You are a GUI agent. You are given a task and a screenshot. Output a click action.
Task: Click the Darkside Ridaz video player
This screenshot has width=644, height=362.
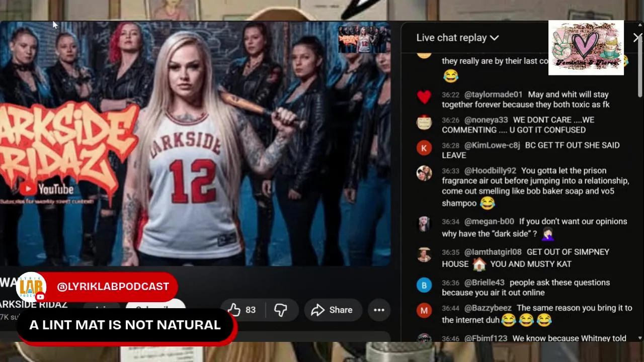195,143
